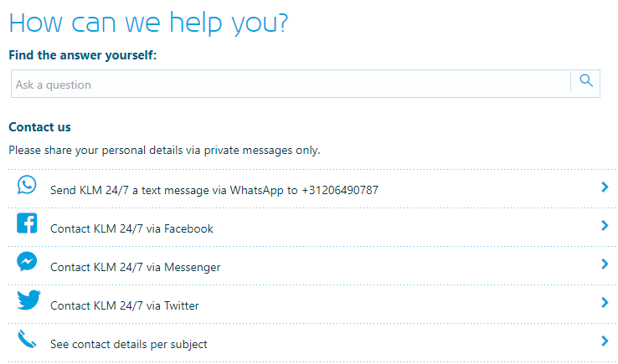Expand the WhatsApp row using its chevron
The height and width of the screenshot is (364, 618).
point(605,187)
